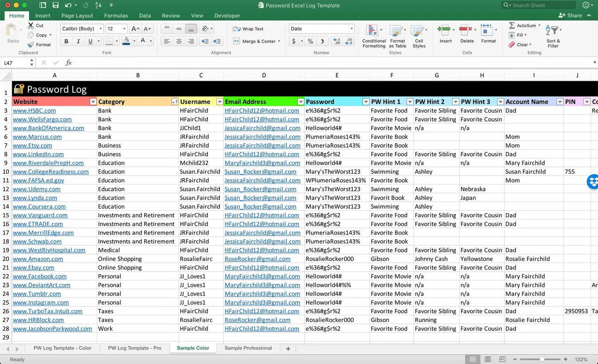The height and width of the screenshot is (364, 598).
Task: Open the Developer ribbon tab
Action: tap(227, 15)
